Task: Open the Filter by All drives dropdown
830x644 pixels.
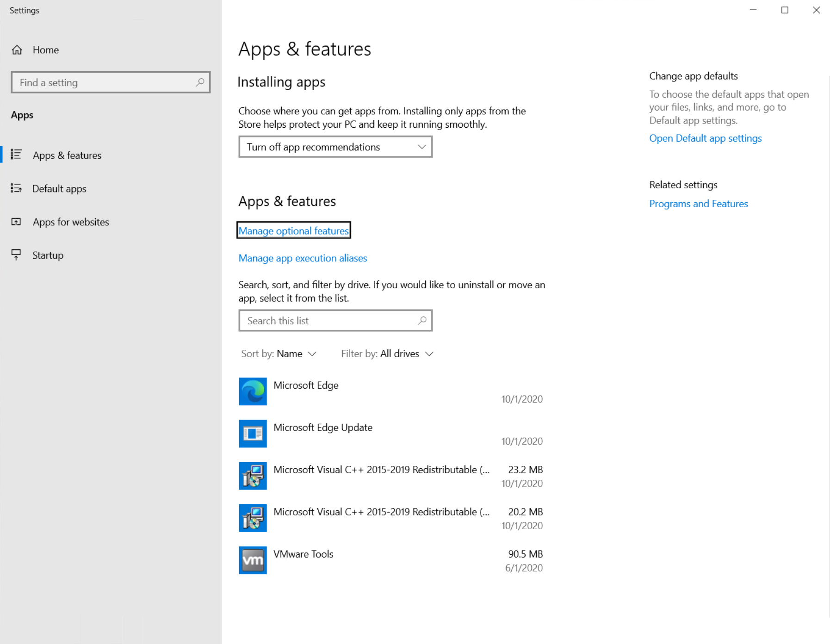Action: pyautogui.click(x=387, y=354)
